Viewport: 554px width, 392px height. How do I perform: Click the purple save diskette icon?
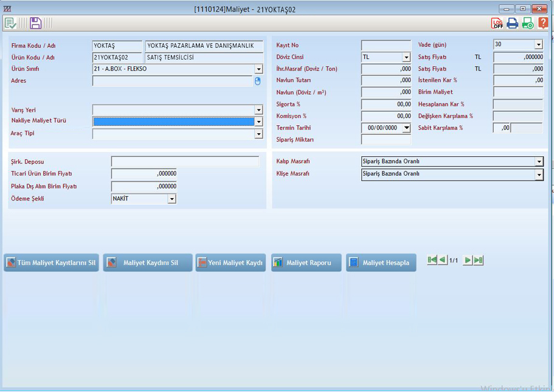tap(35, 23)
